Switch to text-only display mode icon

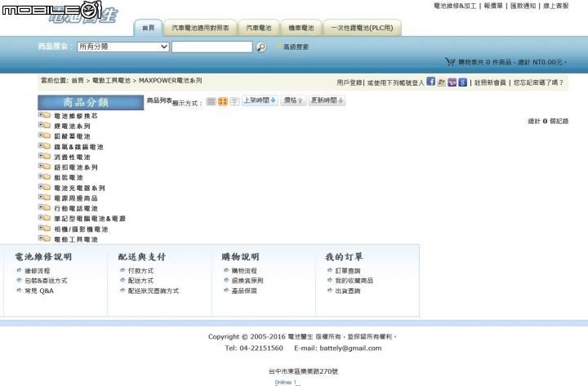[x=234, y=101]
